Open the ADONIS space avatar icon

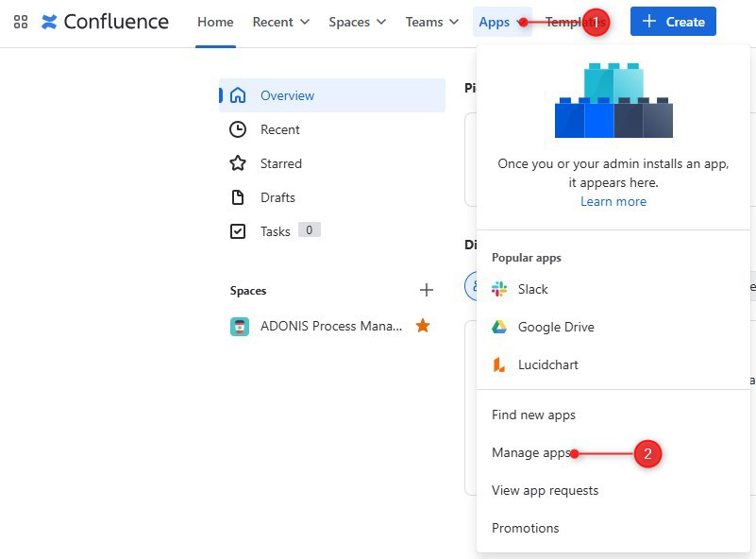[240, 327]
